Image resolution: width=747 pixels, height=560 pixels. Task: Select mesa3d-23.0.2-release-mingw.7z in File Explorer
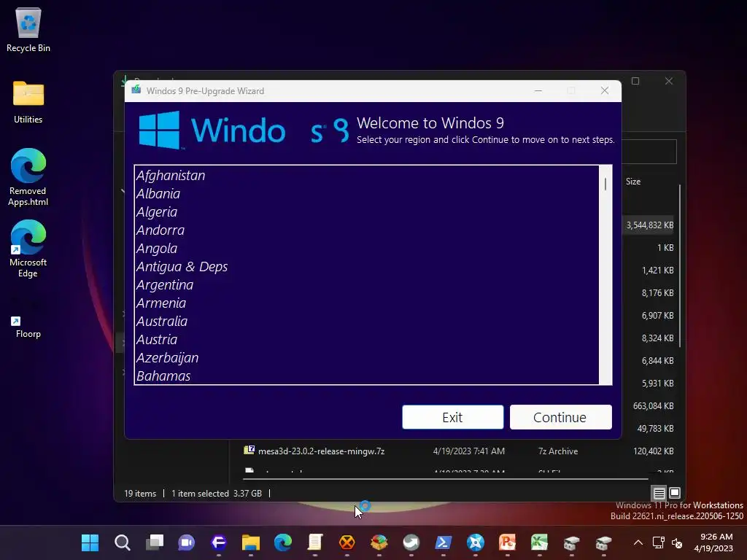pyautogui.click(x=321, y=451)
